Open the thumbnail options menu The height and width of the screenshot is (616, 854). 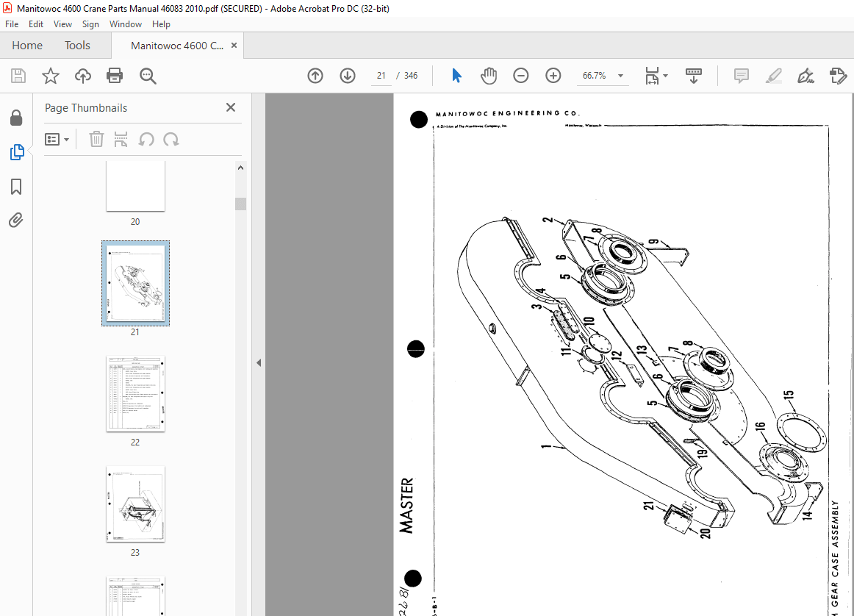click(x=57, y=139)
